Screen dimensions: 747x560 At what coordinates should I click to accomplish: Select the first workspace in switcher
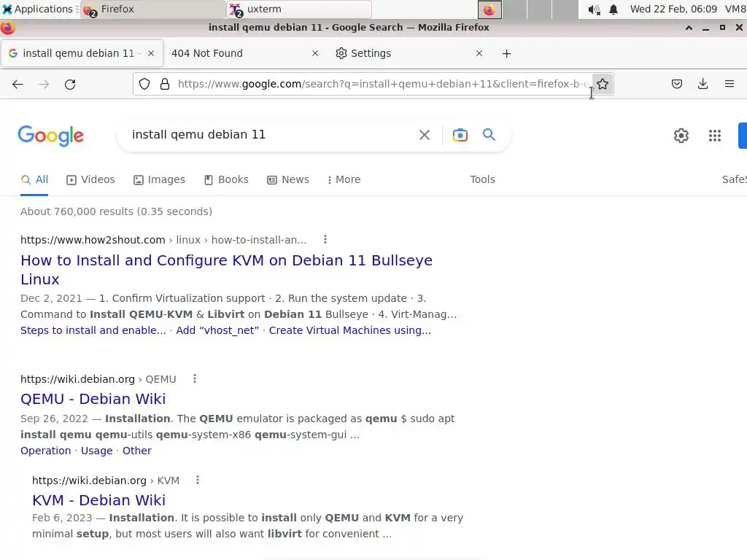pyautogui.click(x=489, y=9)
